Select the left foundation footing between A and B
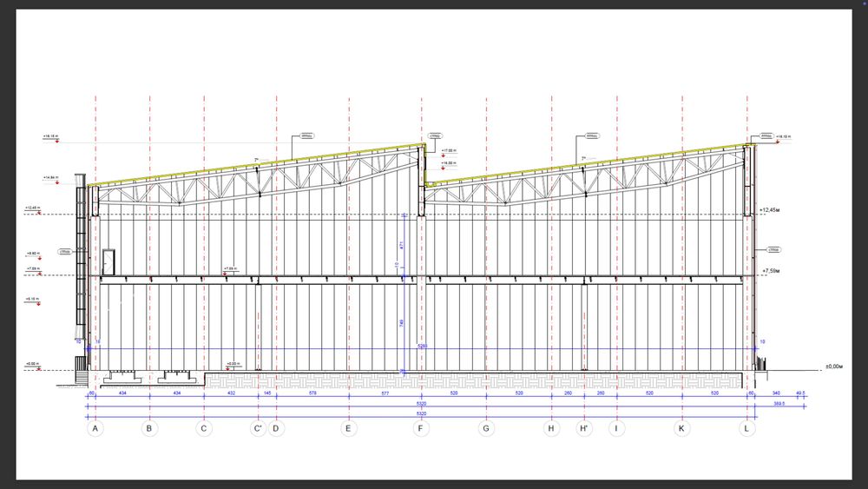Image resolution: width=868 pixels, height=489 pixels. [122, 377]
